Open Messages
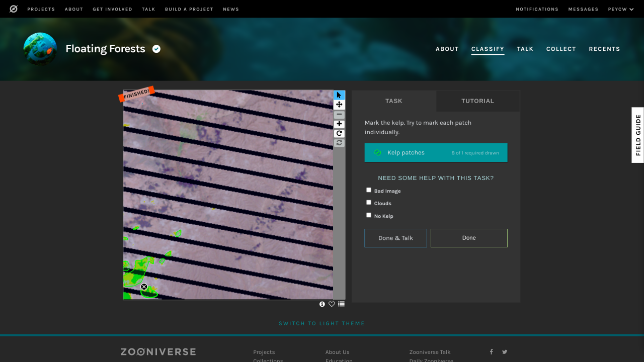The width and height of the screenshot is (644, 362). 583,9
